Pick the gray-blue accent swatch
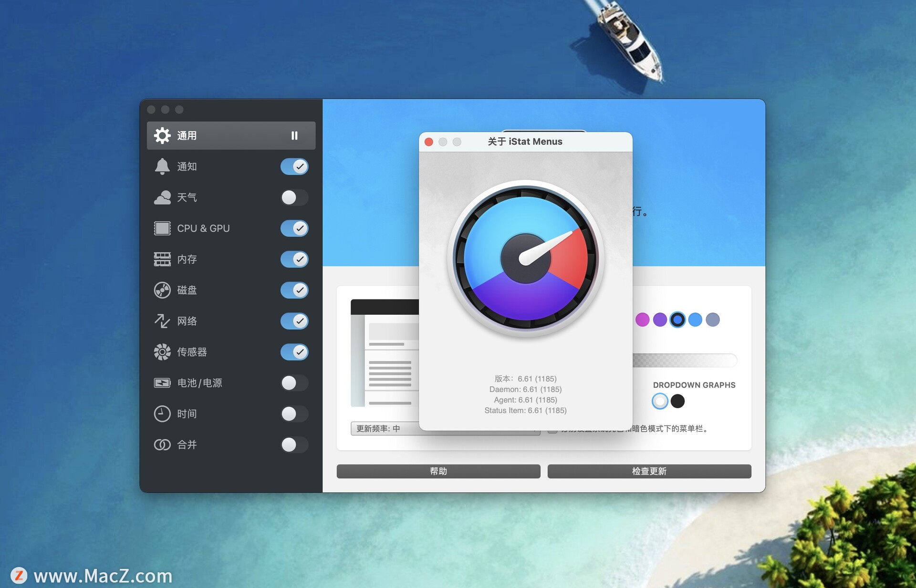 point(713,320)
